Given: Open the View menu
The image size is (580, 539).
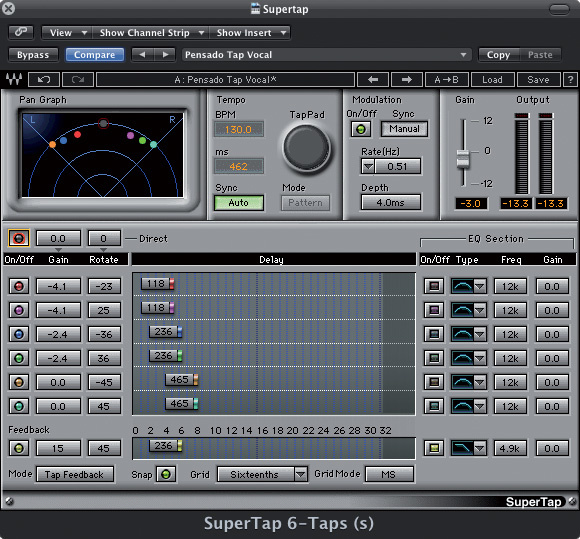Looking at the screenshot, I should [x=67, y=33].
